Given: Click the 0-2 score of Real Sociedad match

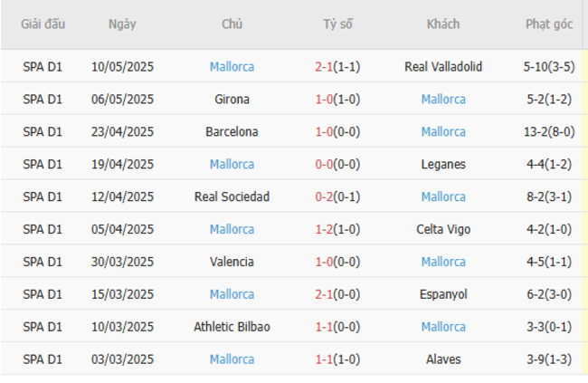Looking at the screenshot, I should click(325, 197).
